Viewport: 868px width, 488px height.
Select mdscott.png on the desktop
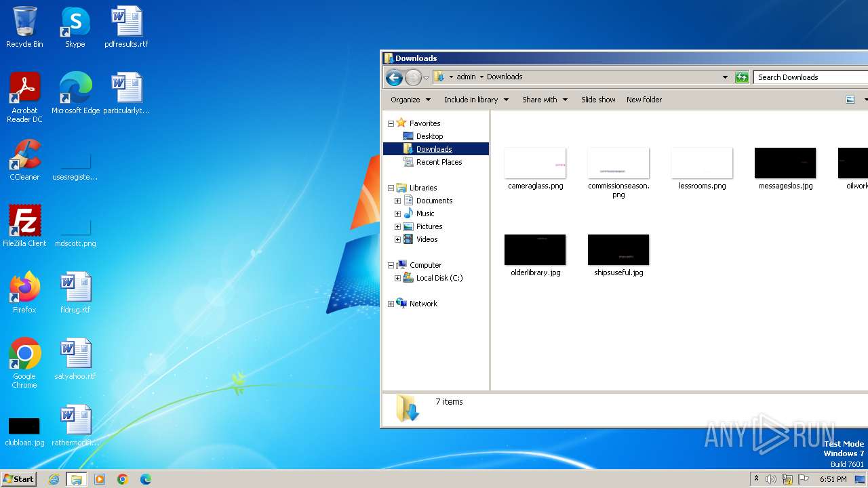click(x=75, y=232)
